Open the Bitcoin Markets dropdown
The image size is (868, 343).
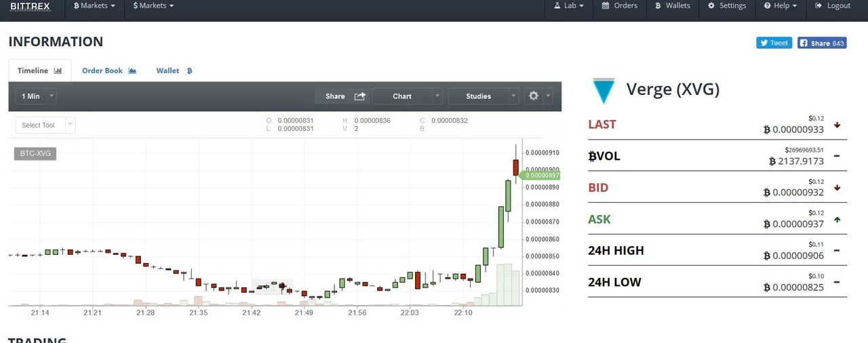click(x=94, y=6)
